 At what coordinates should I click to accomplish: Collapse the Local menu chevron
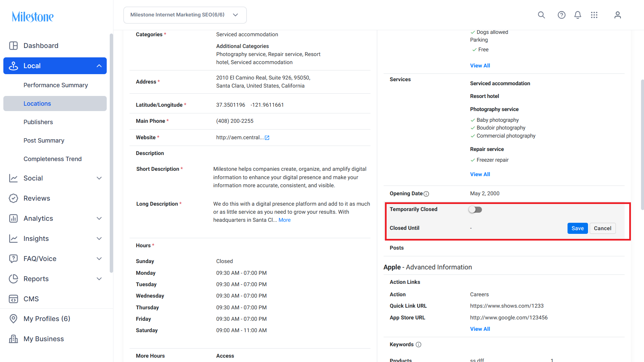(x=99, y=66)
